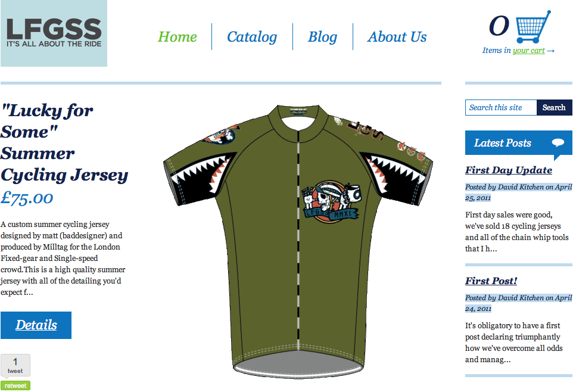576x392 pixels.
Task: Follow the 'your cart' link
Action: point(528,50)
